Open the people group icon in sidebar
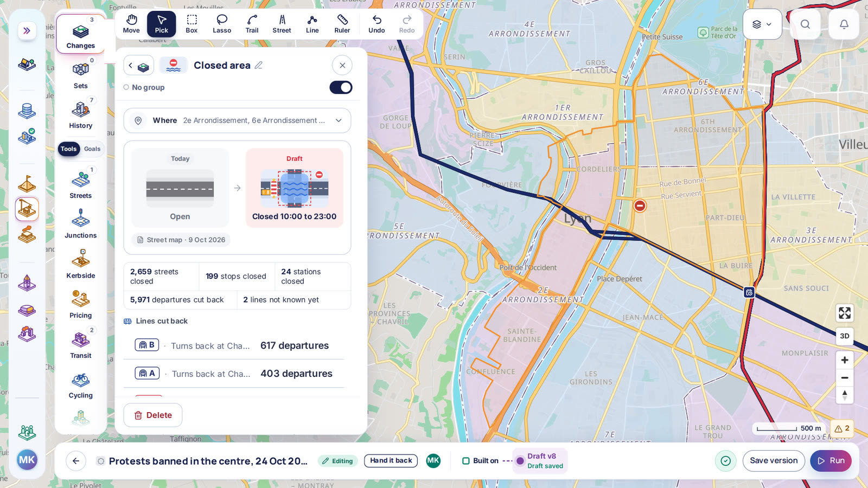This screenshot has height=488, width=868. [27, 432]
